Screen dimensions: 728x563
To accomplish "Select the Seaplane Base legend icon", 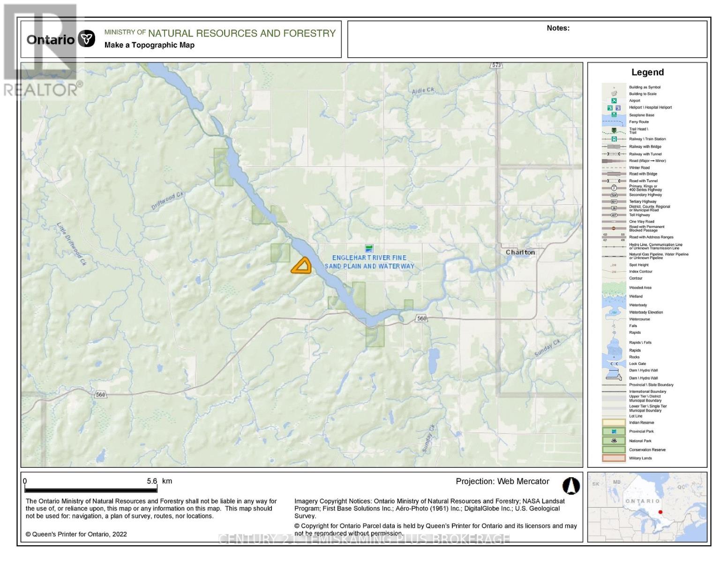I will point(614,114).
